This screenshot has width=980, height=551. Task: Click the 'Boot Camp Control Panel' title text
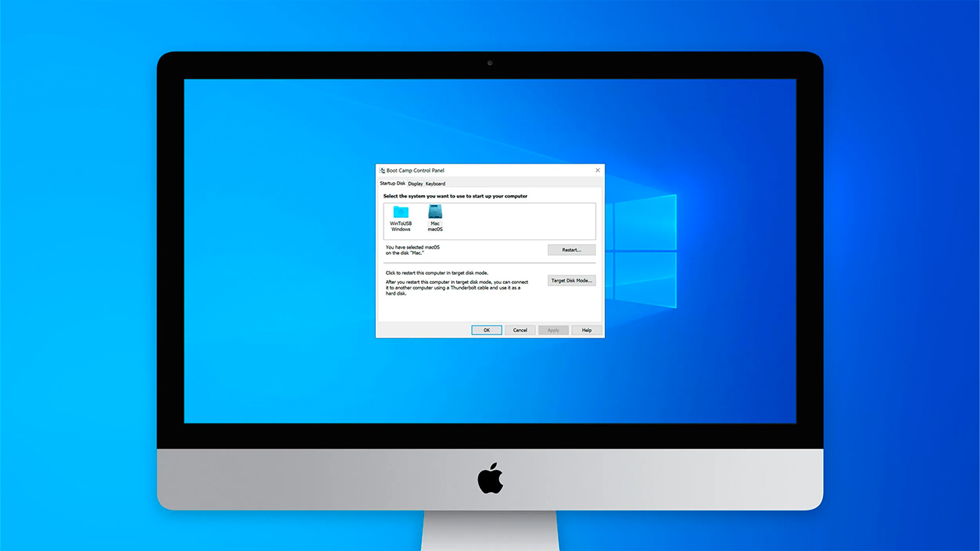[x=416, y=170]
